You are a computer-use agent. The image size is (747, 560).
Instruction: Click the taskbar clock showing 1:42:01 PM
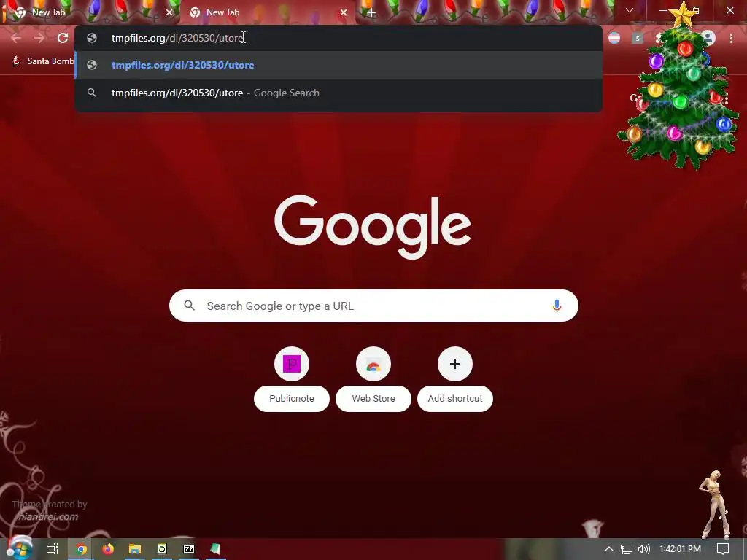pos(680,549)
